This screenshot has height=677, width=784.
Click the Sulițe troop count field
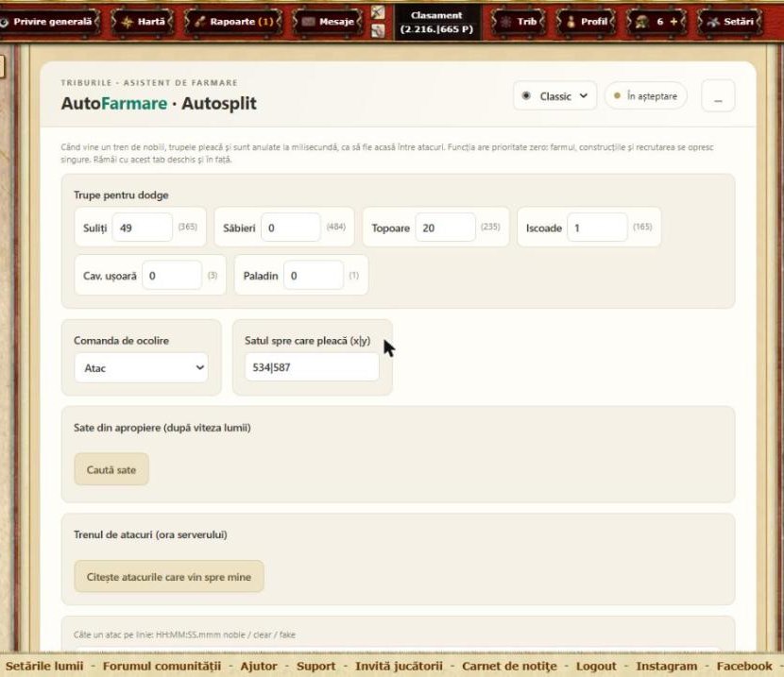[143, 228]
